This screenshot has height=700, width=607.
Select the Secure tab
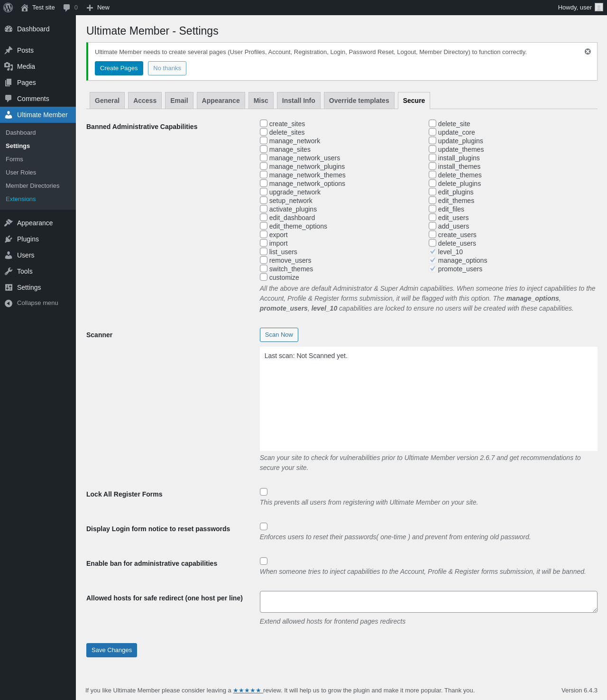(x=414, y=101)
